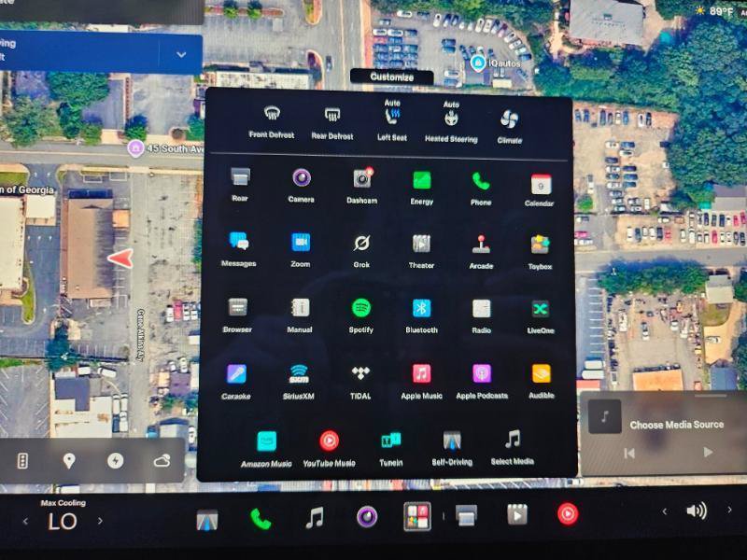Image resolution: width=747 pixels, height=560 pixels.
Task: Open Self-Driving app in launcher
Action: (x=452, y=448)
